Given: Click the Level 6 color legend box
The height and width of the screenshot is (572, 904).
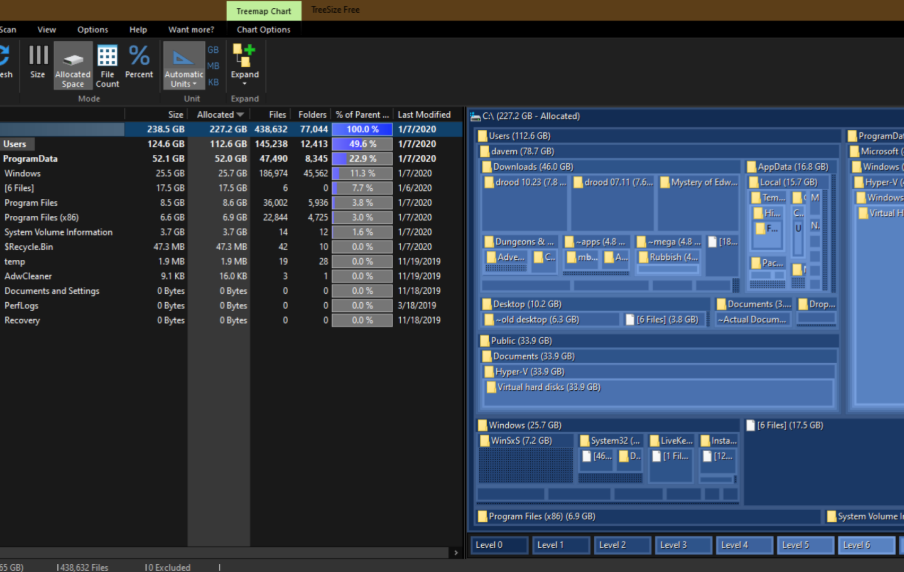Looking at the screenshot, I should [866, 545].
